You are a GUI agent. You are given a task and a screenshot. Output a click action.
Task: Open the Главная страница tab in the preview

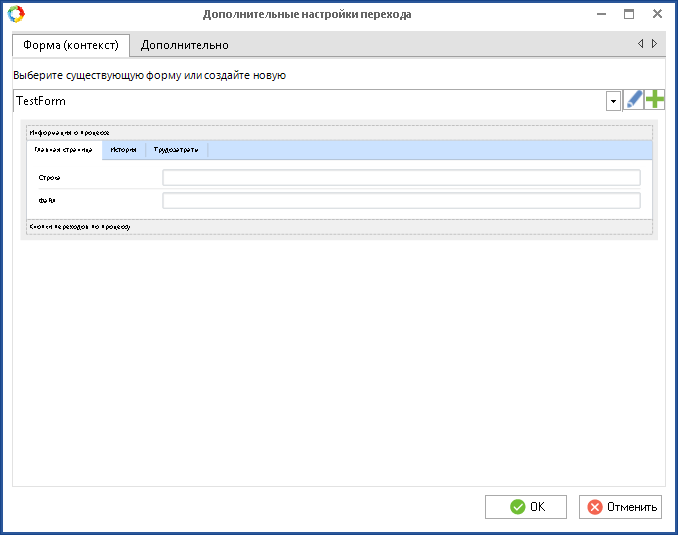click(64, 150)
